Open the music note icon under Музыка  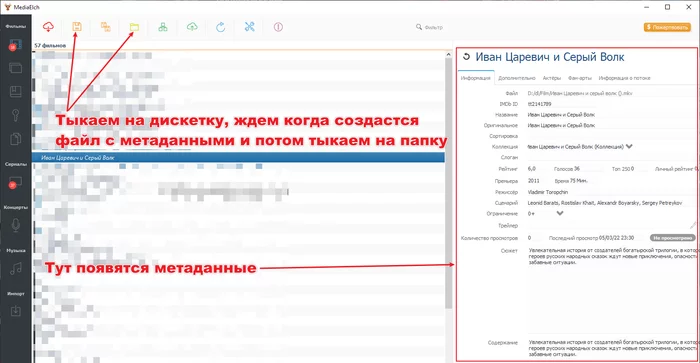point(16,269)
